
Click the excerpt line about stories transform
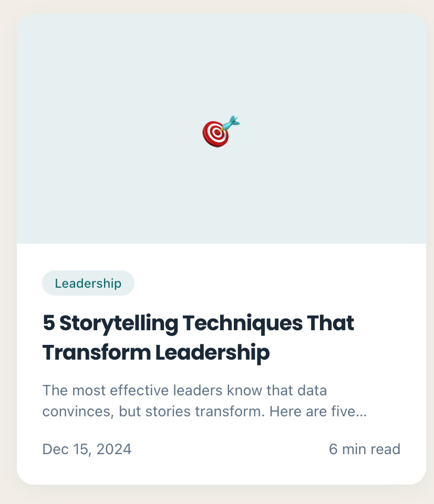204,411
